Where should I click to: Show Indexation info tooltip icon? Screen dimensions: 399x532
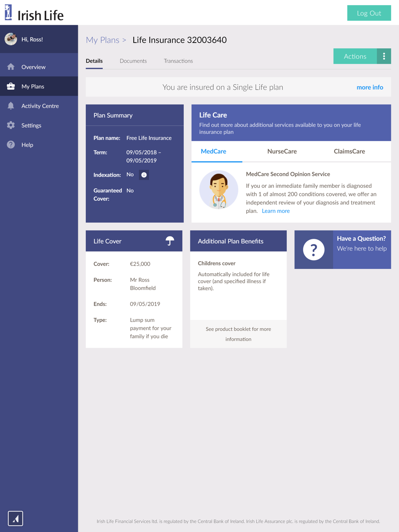point(144,175)
